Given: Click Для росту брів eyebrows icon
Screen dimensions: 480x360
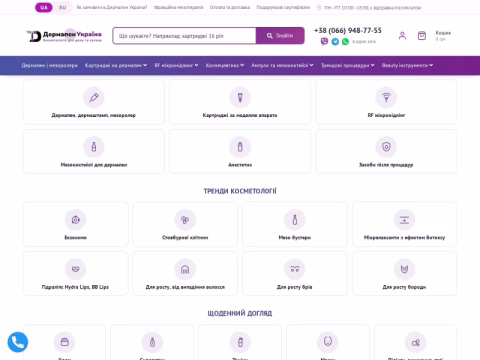Looking at the screenshot, I should (295, 269).
